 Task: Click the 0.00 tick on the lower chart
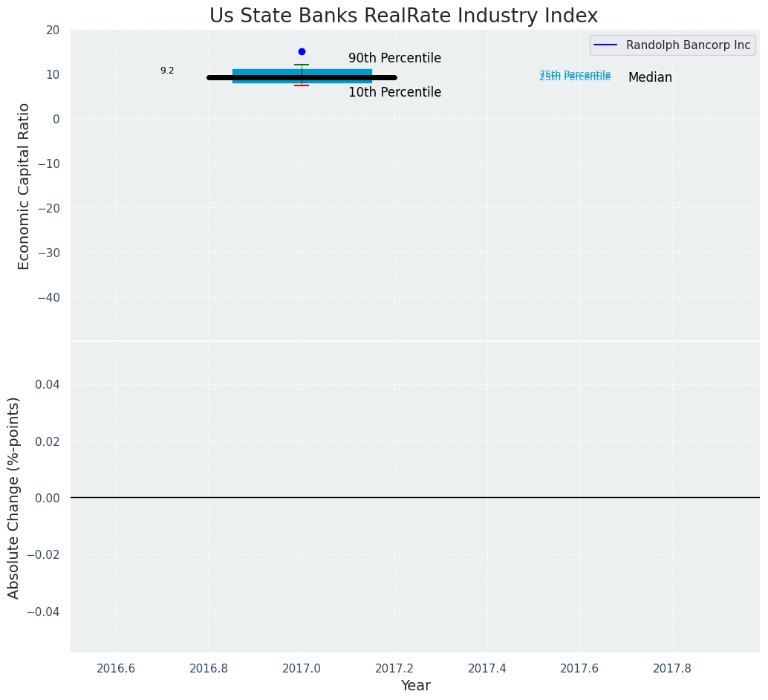coord(49,498)
